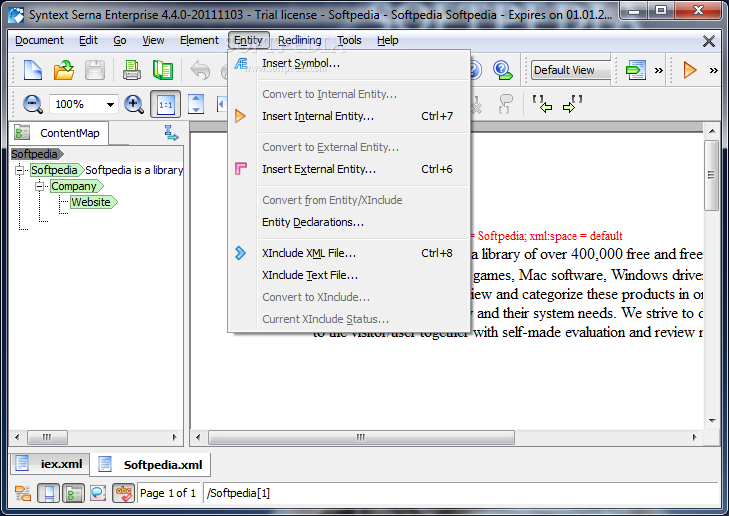Zoom out with the minus magnifier icon
This screenshot has width=729, height=516.
(x=33, y=104)
